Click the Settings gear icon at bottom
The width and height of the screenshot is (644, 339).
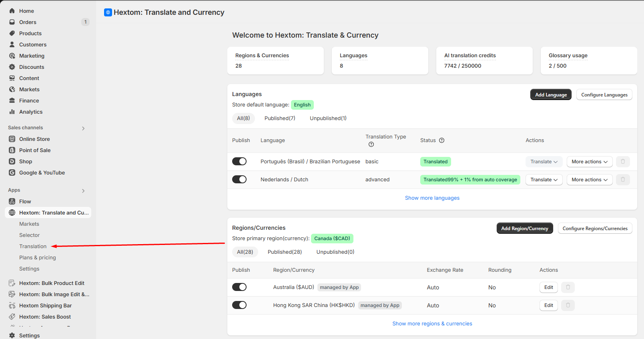coord(12,335)
